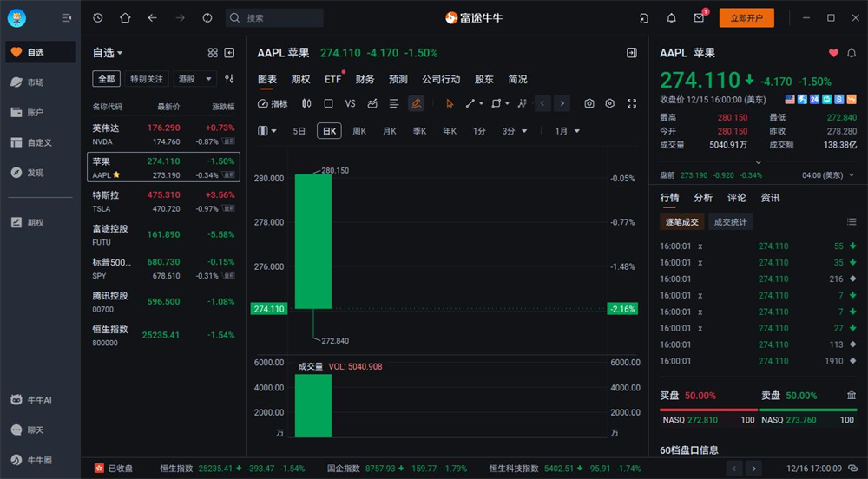Switch watchlist to grid view
Screen dimensions: 868x479
213,53
